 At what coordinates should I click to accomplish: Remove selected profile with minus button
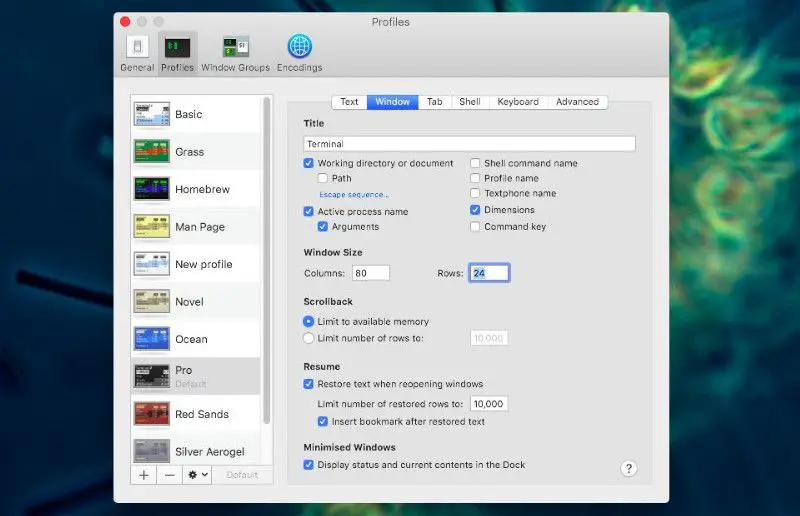point(170,475)
